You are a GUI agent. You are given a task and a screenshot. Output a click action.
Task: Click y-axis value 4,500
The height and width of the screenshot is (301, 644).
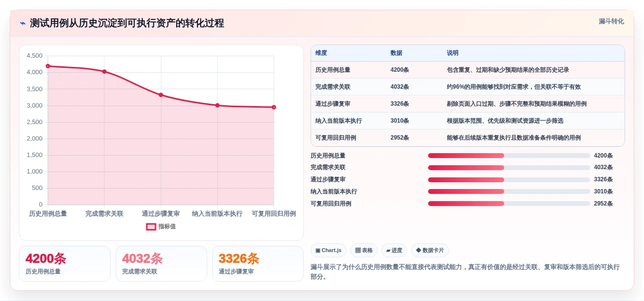coord(34,56)
